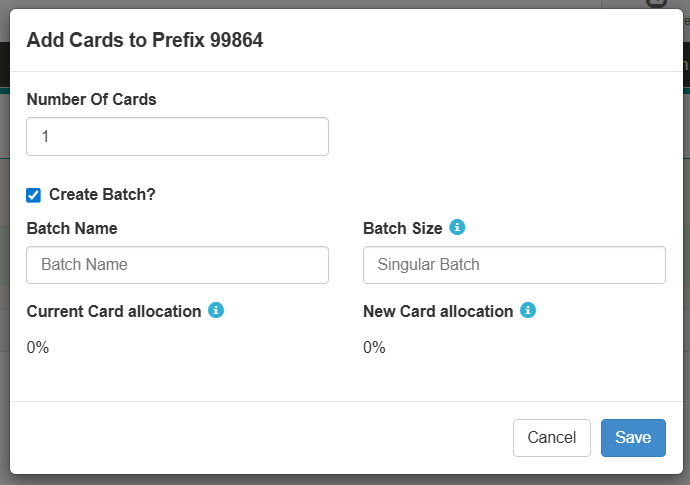This screenshot has width=690, height=485.
Task: Focus the Batch Name text field
Action: click(177, 265)
